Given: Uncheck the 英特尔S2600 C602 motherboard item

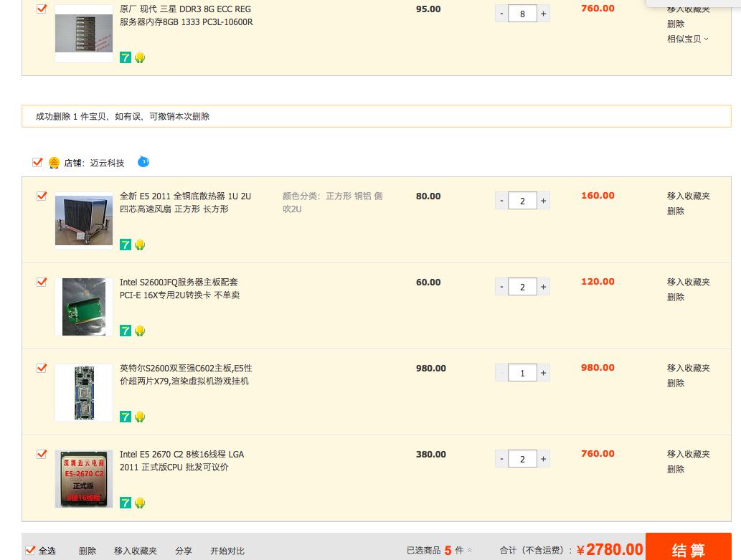Looking at the screenshot, I should [x=42, y=368].
